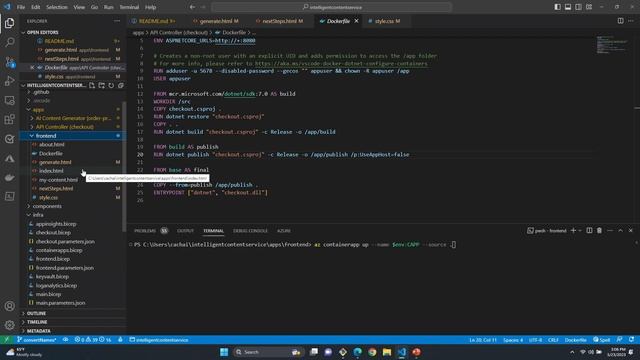Split the editor to the right
The height and width of the screenshot is (360, 640).
[x=620, y=21]
